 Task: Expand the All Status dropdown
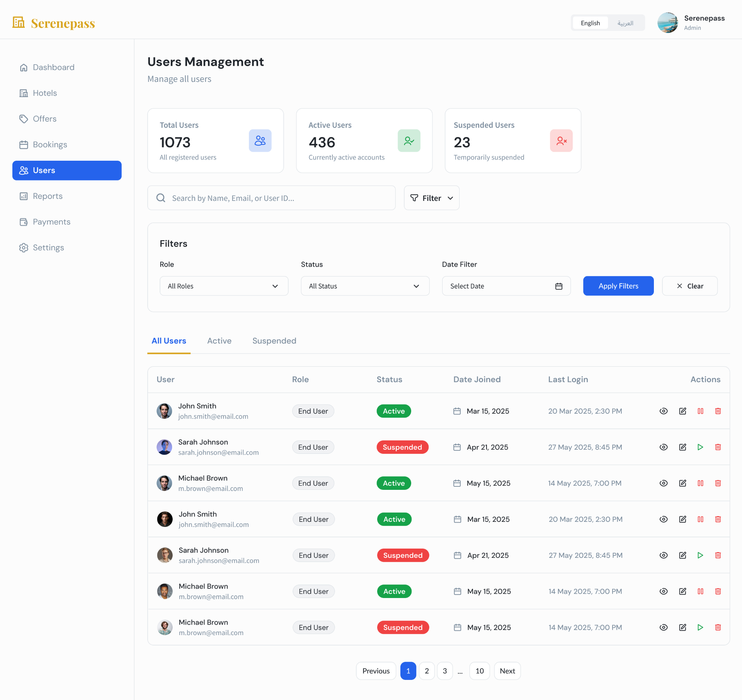pos(365,286)
